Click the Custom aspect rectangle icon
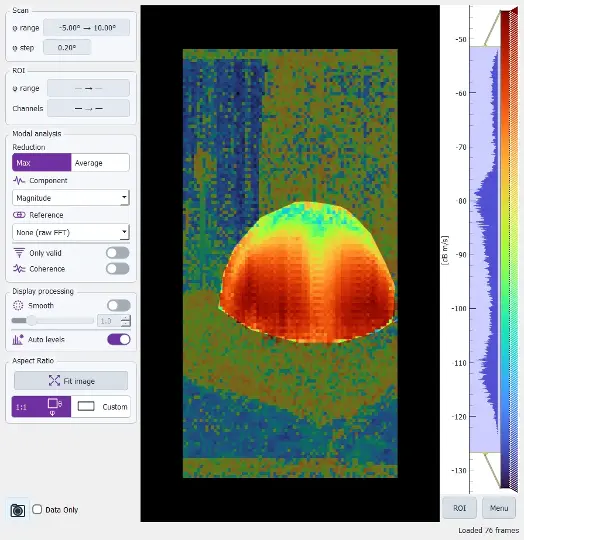Viewport: 592px width, 540px height. [x=86, y=406]
